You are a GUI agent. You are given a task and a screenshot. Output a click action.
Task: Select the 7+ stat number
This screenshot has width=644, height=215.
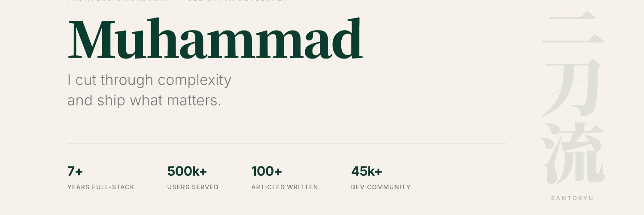(75, 171)
